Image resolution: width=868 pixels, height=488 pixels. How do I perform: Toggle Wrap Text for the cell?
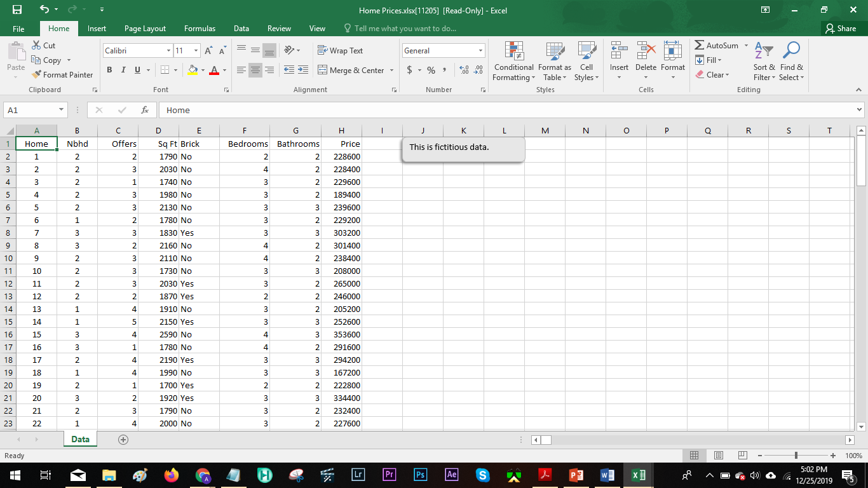(340, 51)
